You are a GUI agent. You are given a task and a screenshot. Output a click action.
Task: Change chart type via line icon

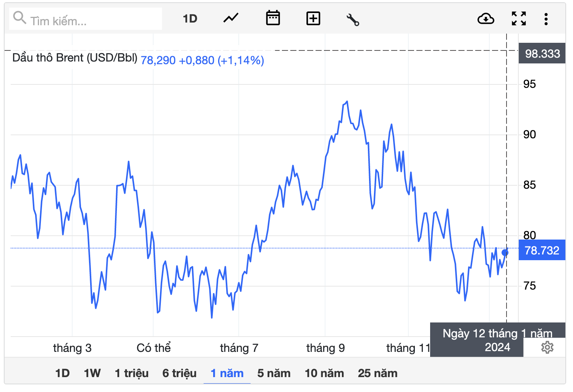(x=231, y=18)
